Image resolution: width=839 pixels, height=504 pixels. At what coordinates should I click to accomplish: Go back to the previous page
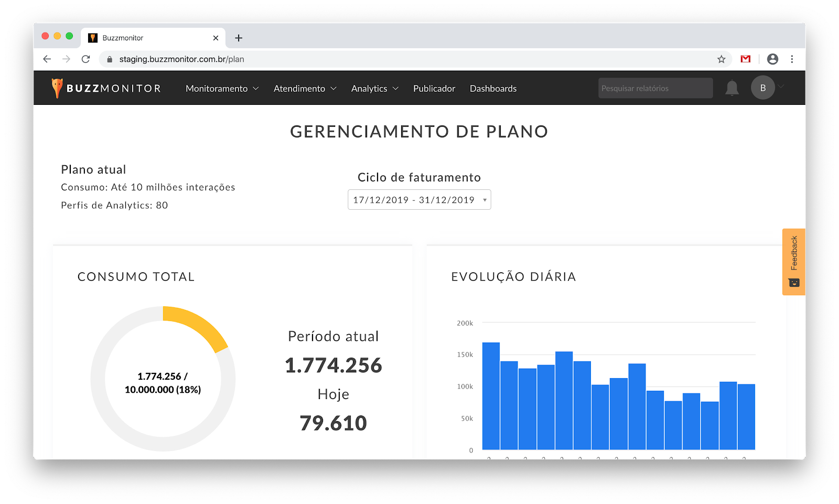pos(47,59)
